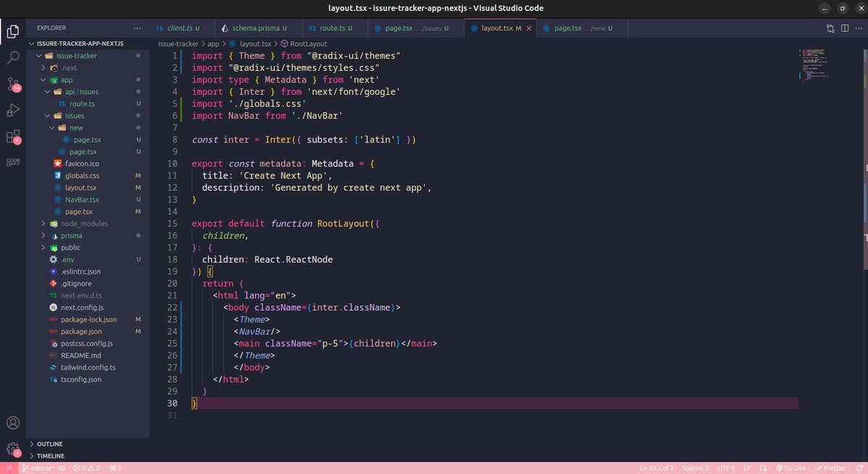
Task: Expand the .next folder
Action: pyautogui.click(x=87, y=67)
